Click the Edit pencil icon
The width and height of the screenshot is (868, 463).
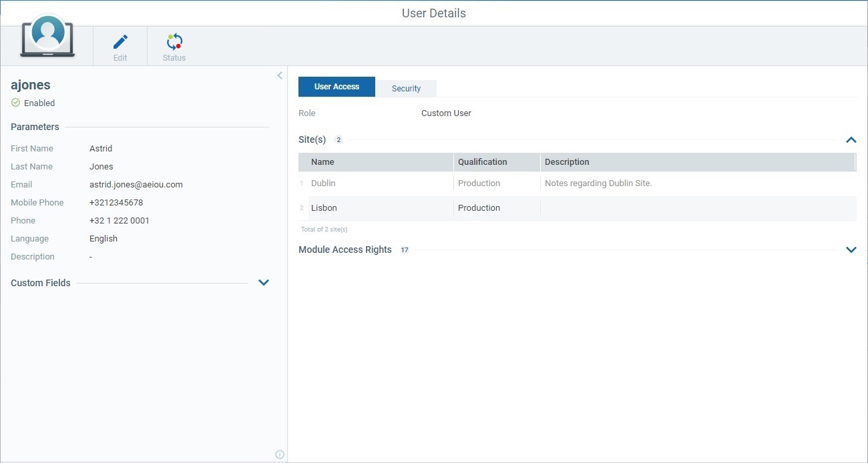click(120, 42)
